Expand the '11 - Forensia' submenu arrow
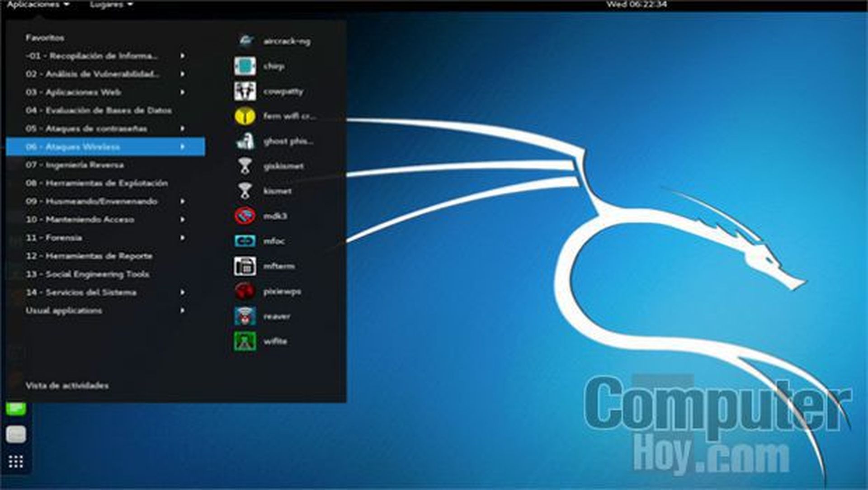 coord(182,237)
